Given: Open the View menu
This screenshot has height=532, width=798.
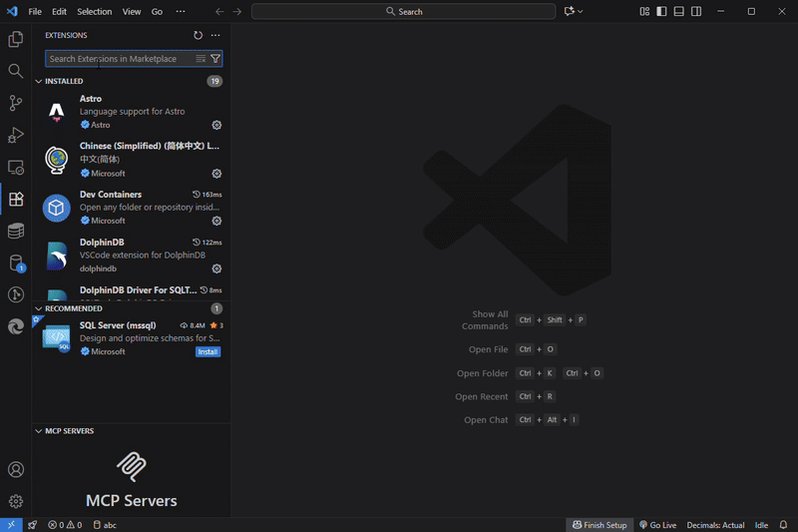Looking at the screenshot, I should coord(131,11).
